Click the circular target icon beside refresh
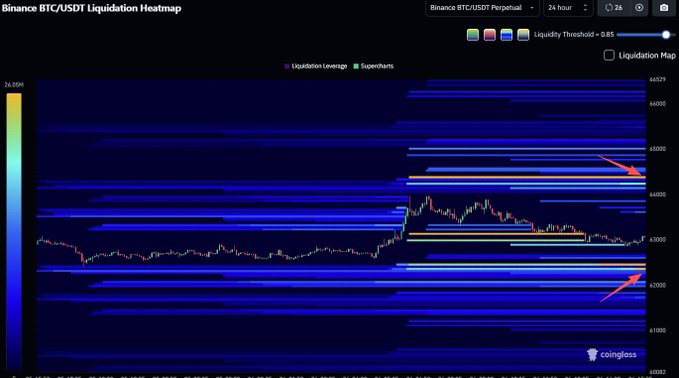 639,8
